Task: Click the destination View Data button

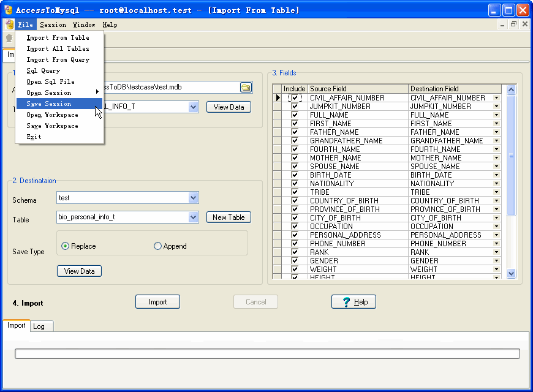Action: click(x=79, y=271)
